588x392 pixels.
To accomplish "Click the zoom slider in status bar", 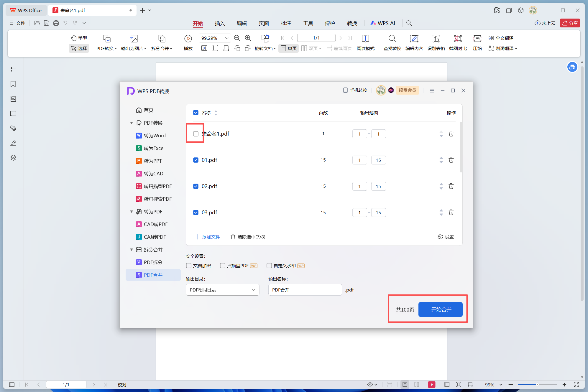I will [x=537, y=385].
